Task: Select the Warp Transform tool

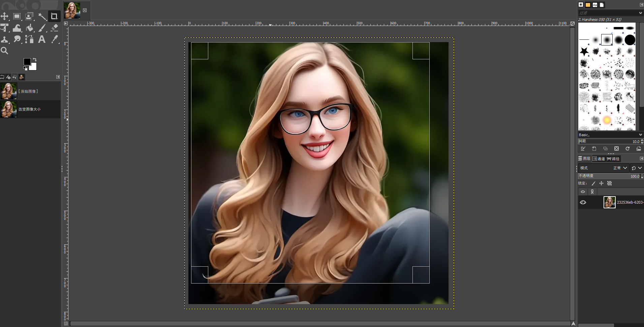Action: pos(17,28)
